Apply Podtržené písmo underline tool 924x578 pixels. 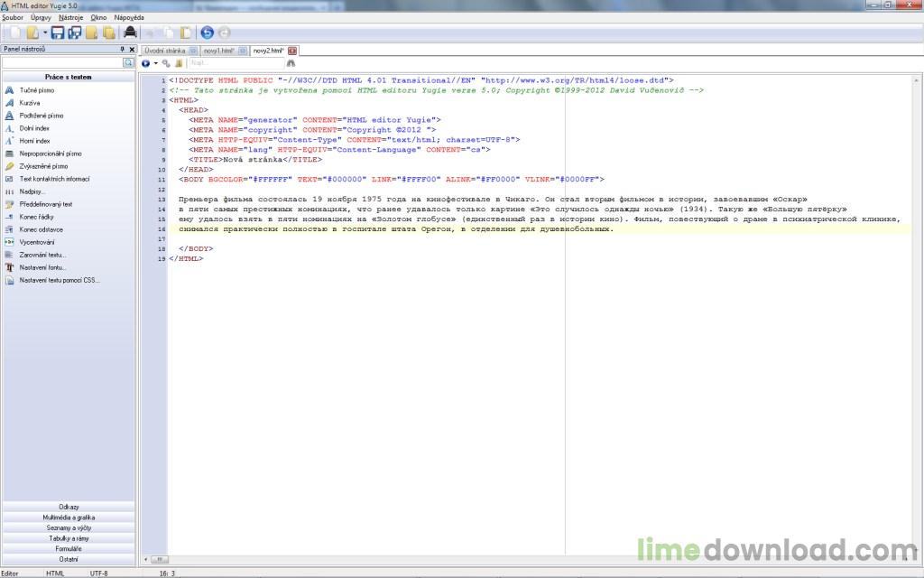(42, 116)
